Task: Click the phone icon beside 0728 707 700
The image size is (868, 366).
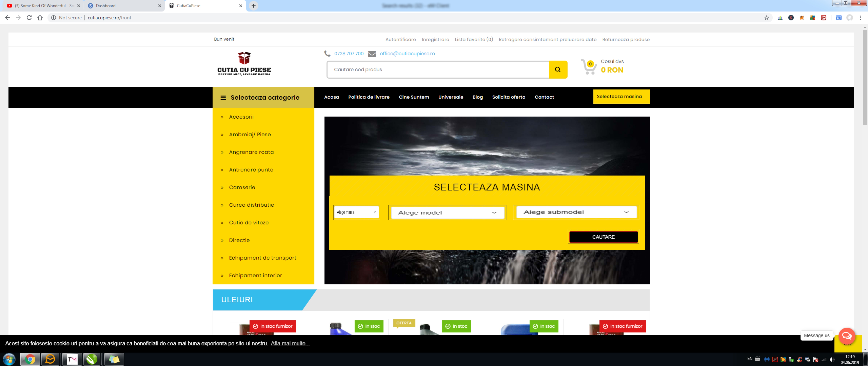Action: [x=327, y=54]
